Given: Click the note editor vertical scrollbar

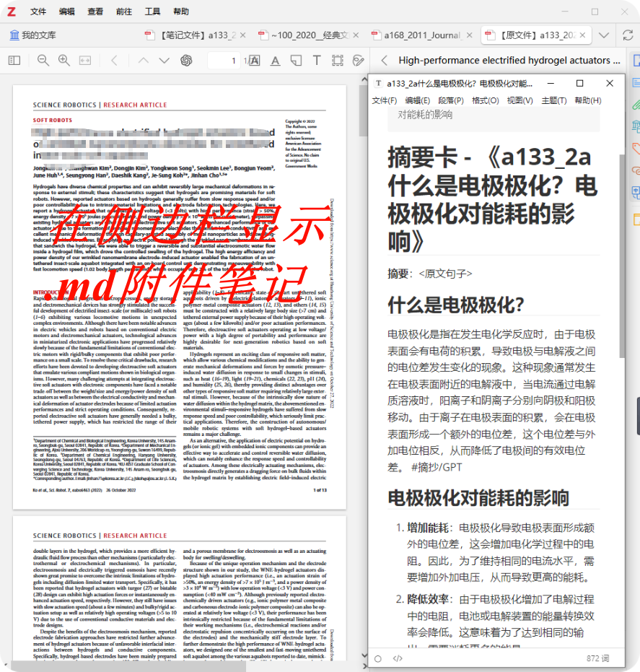Looking at the screenshot, I should [x=622, y=256].
